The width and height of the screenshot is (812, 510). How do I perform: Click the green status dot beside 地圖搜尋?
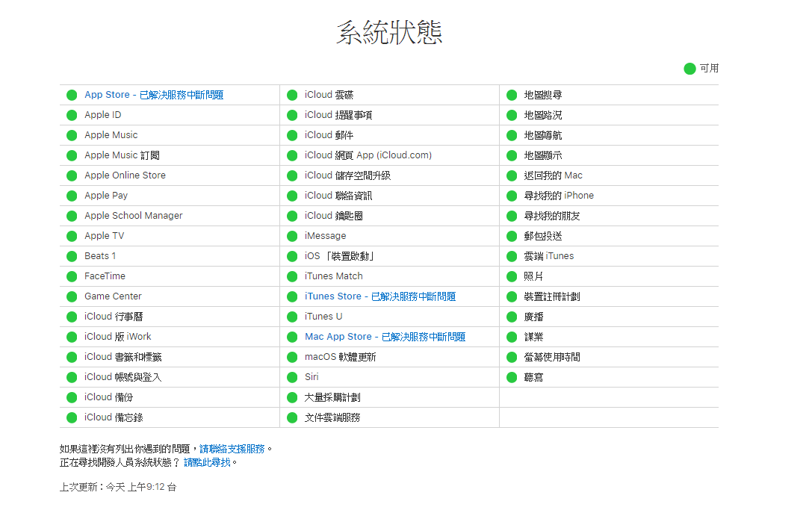(512, 96)
